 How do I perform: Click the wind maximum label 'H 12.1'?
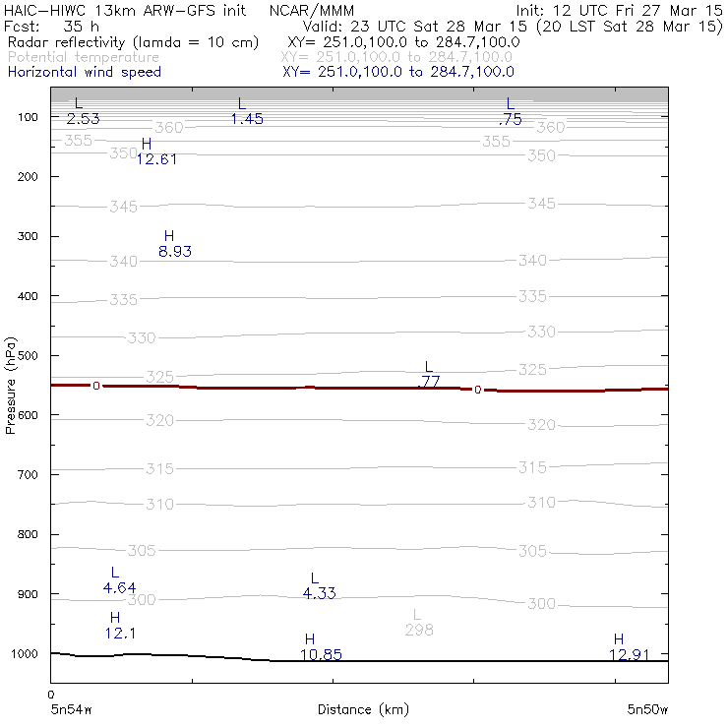tap(120, 626)
